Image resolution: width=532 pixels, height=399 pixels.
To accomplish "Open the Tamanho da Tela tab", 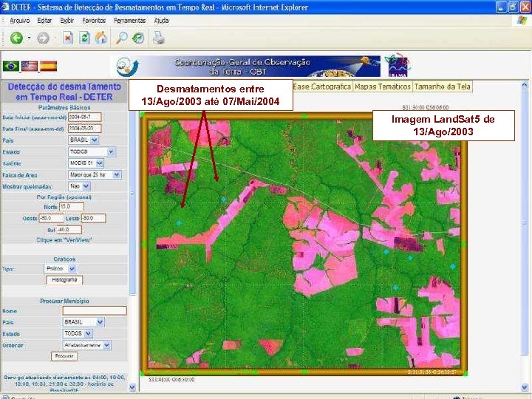I will pos(443,87).
